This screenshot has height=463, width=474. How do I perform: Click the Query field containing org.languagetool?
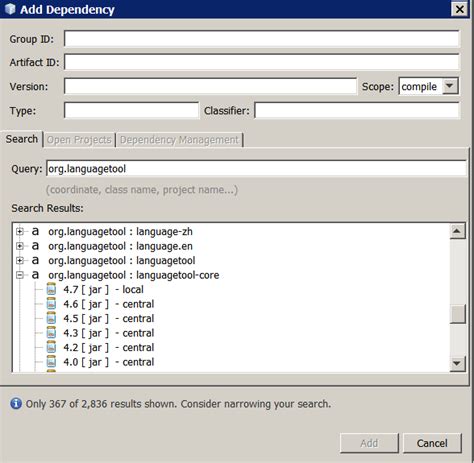pos(256,169)
